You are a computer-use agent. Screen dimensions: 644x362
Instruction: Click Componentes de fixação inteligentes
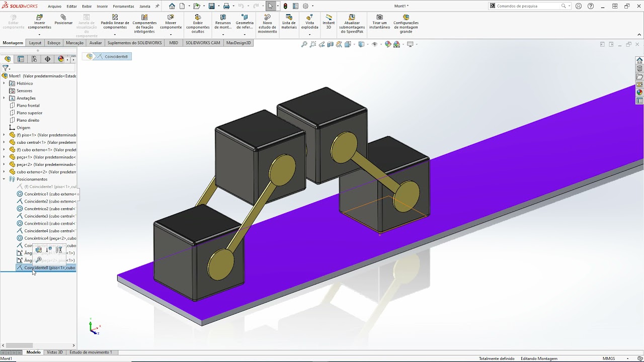144,24
